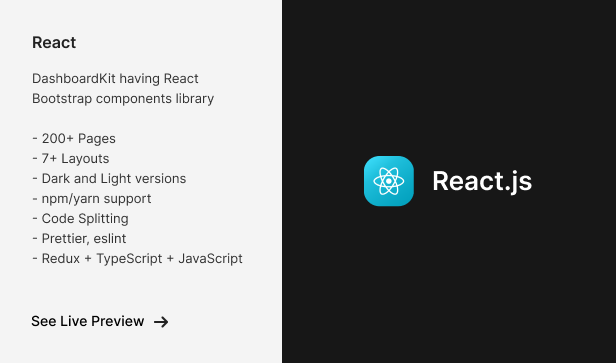
Task: Click the word TypeScript in the list
Action: (x=129, y=259)
